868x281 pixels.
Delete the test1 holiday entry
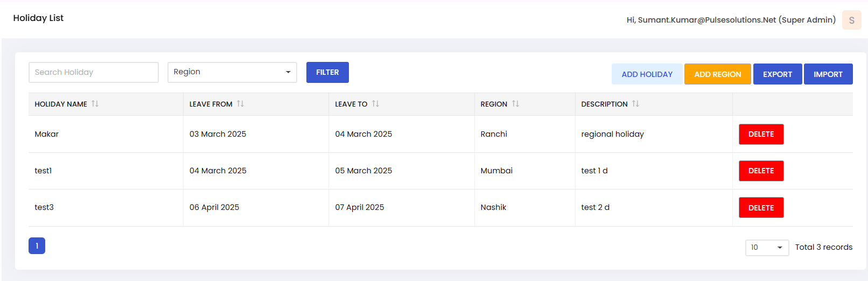761,171
